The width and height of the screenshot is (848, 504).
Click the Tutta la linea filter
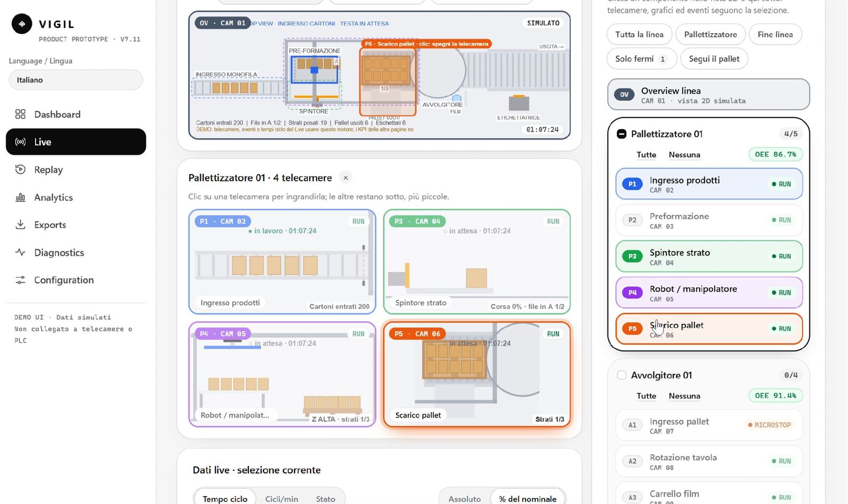click(639, 34)
